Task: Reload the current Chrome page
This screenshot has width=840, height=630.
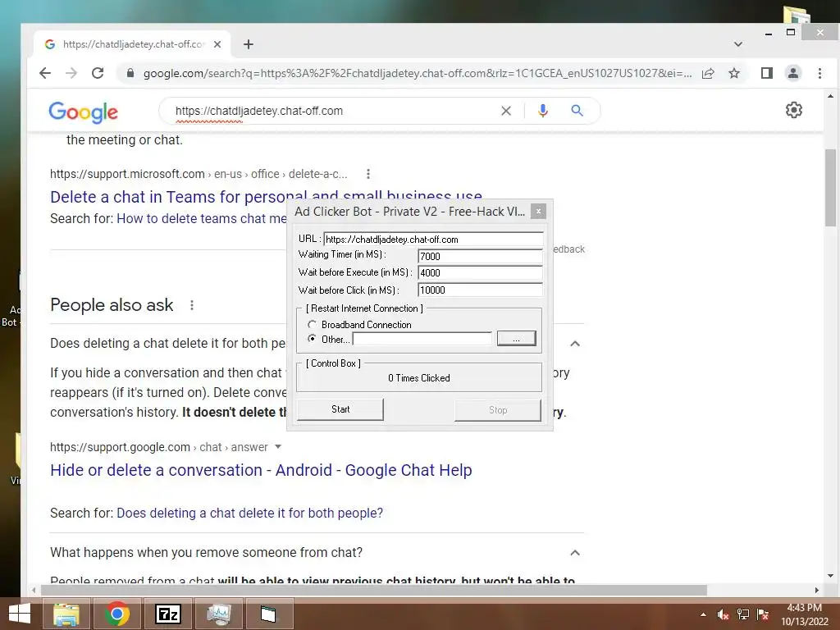Action: [98, 73]
